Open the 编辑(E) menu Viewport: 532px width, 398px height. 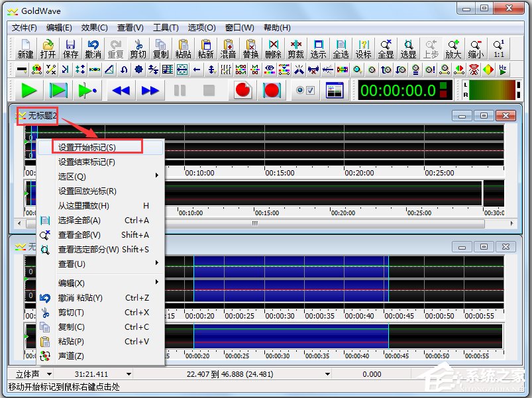click(x=59, y=27)
